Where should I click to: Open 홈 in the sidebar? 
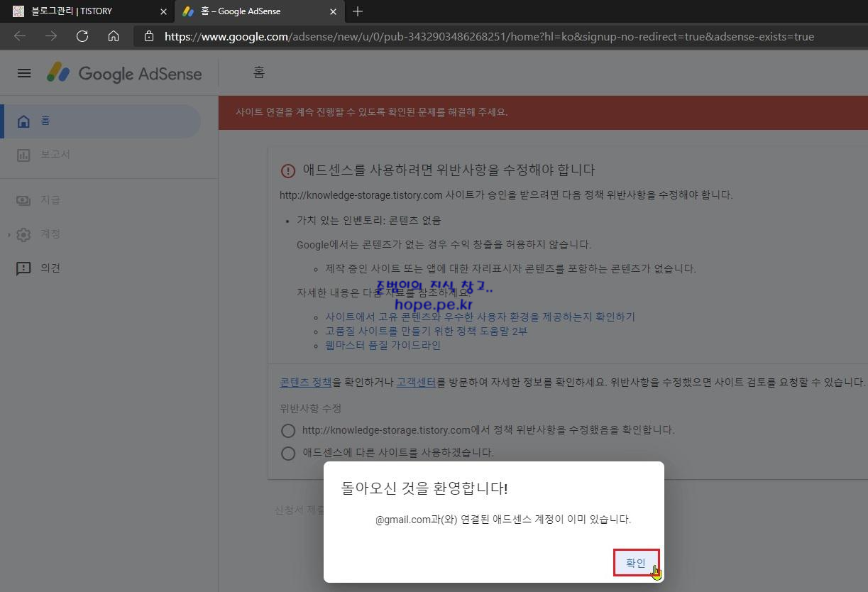pos(101,121)
